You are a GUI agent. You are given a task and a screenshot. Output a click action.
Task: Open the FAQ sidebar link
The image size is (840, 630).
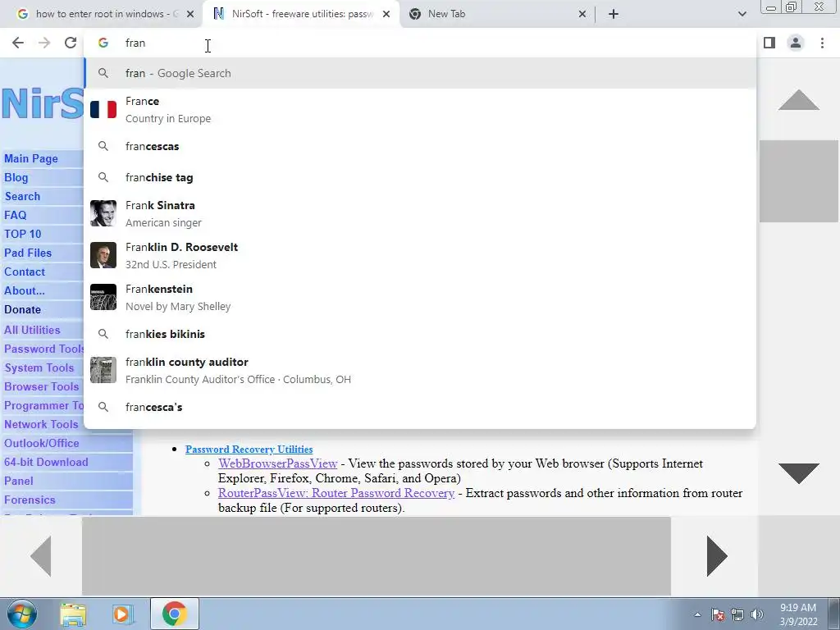click(15, 215)
